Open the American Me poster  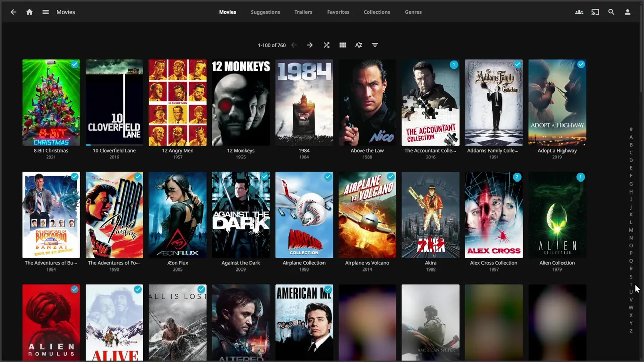304,323
